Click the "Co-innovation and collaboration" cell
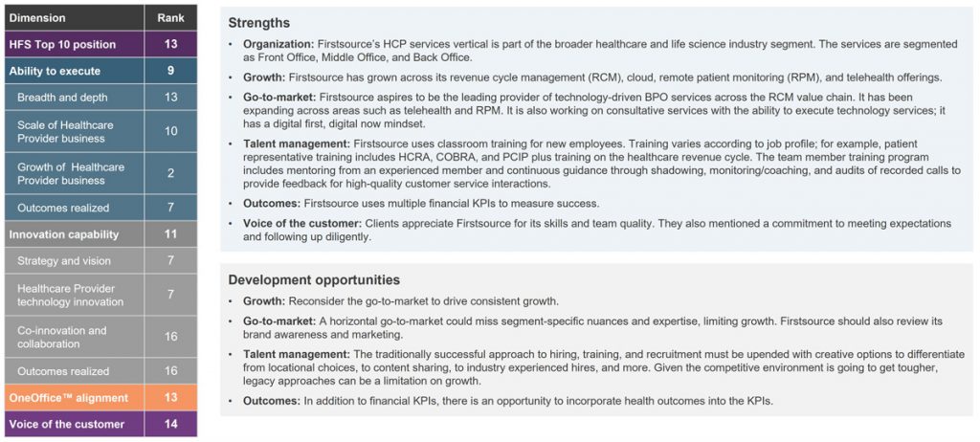This screenshot has width=980, height=442. coord(62,337)
